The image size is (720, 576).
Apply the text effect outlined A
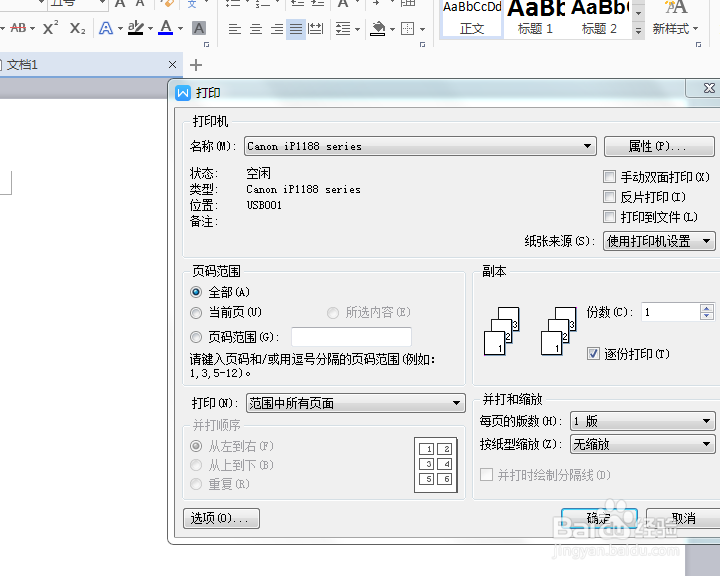[x=106, y=28]
